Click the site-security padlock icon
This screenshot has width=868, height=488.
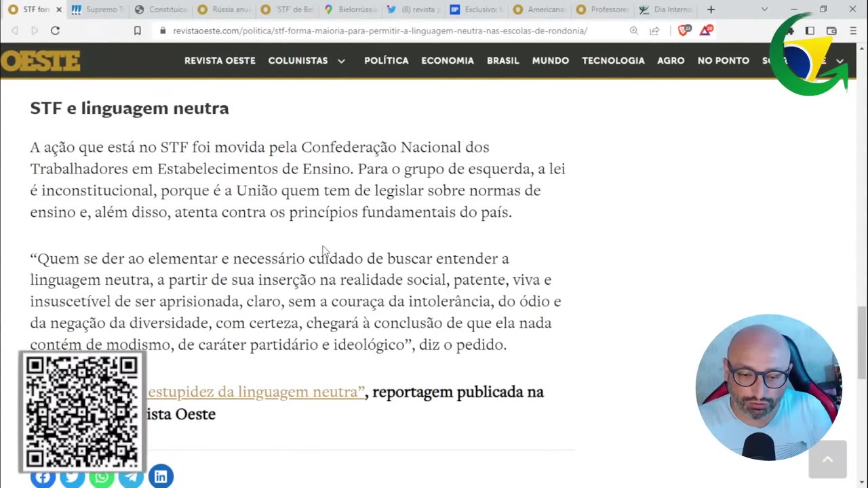(162, 31)
